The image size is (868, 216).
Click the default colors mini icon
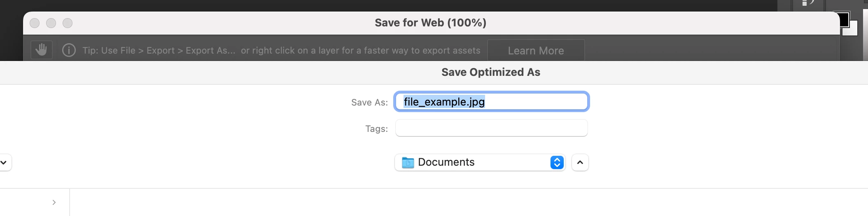[804, 3]
